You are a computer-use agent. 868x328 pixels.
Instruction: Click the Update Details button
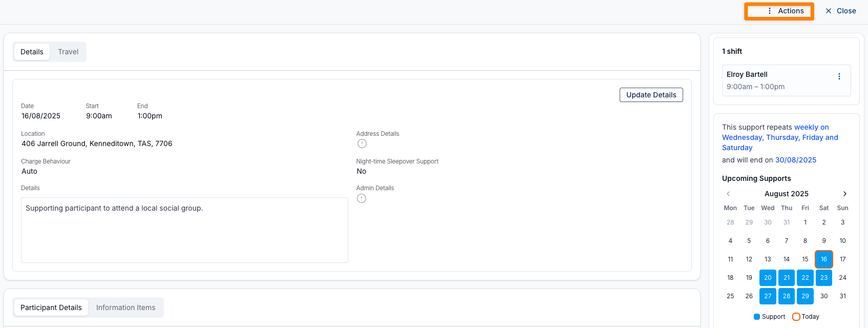pos(651,95)
